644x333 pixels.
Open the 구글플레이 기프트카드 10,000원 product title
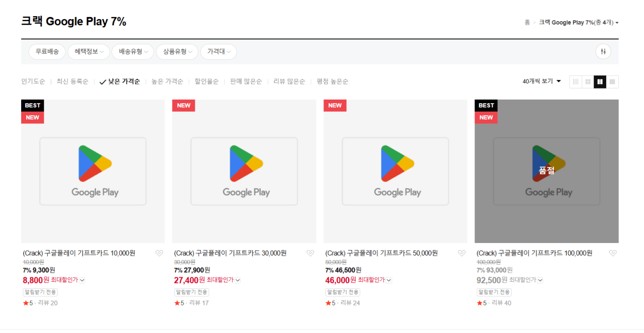coord(79,253)
